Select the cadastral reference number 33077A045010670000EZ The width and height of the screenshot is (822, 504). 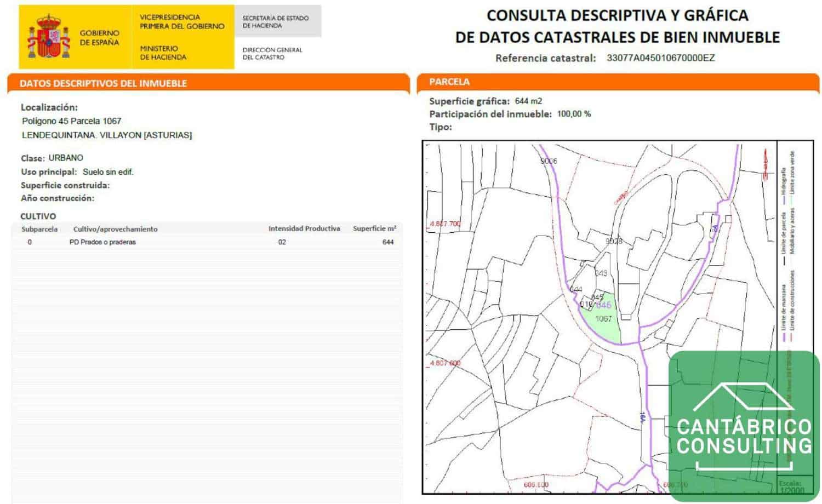pos(660,58)
